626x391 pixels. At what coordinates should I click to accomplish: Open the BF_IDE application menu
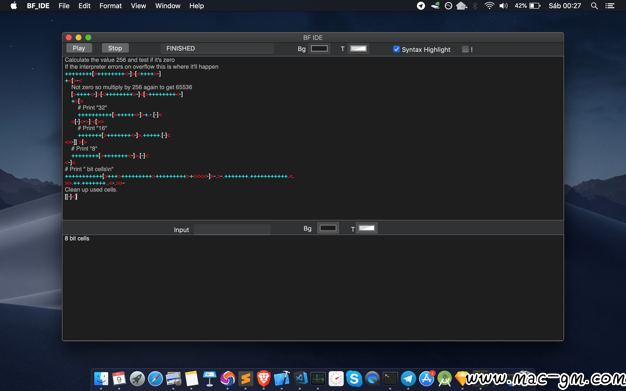[x=38, y=6]
